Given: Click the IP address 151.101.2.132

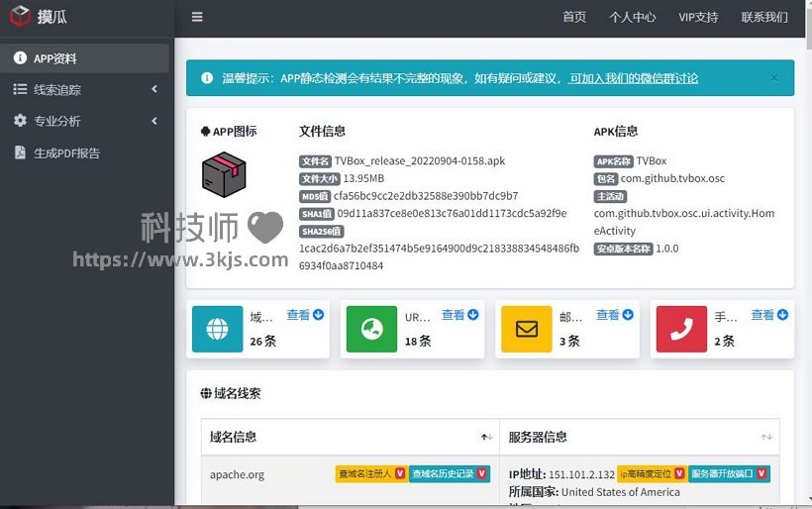Looking at the screenshot, I should (581, 474).
